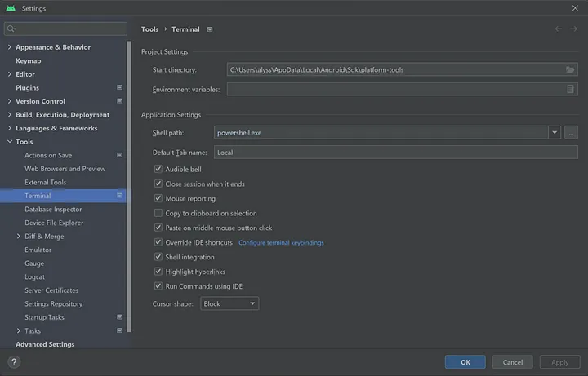The height and width of the screenshot is (376, 588).
Task: Click the project-level icon beside Terminal breadcrumb
Action: tap(210, 29)
